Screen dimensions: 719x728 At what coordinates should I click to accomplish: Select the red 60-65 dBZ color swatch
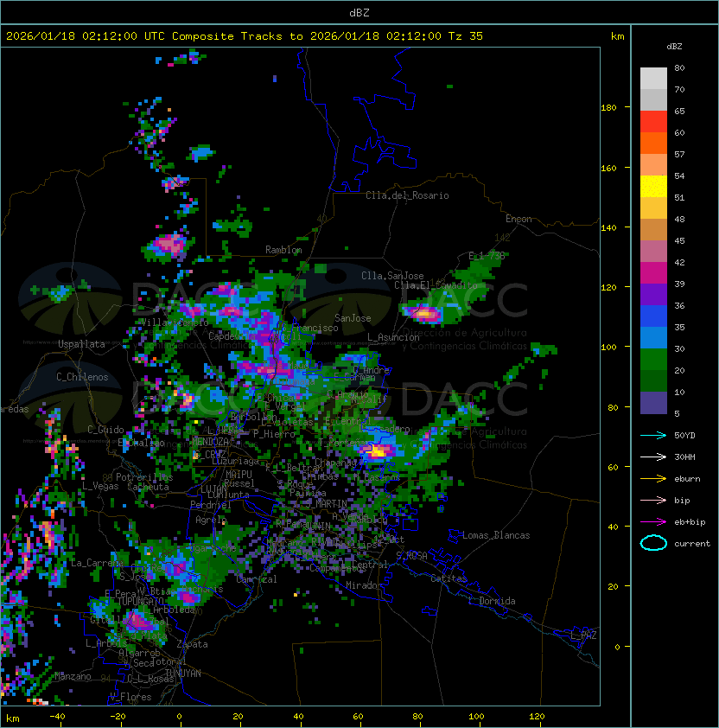pos(653,122)
